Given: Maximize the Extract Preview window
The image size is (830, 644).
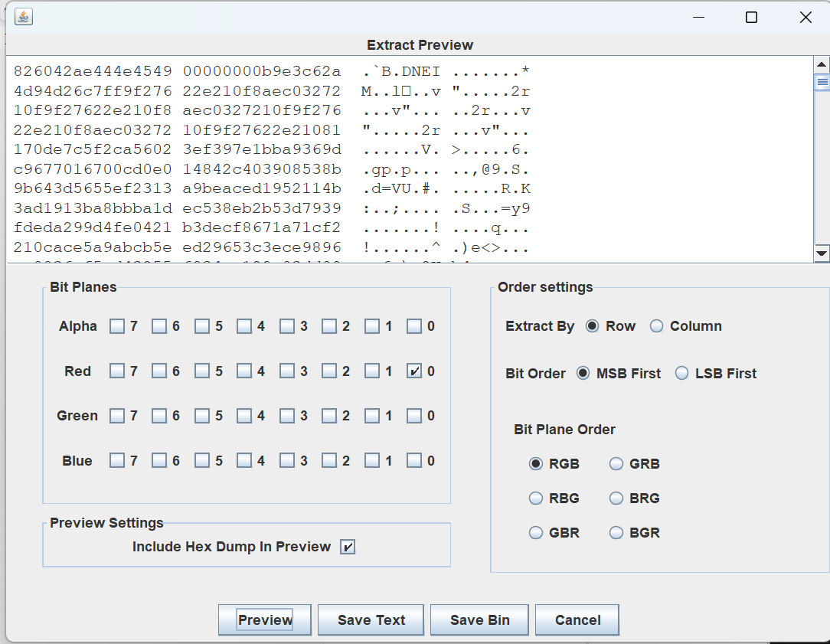Looking at the screenshot, I should pyautogui.click(x=751, y=18).
